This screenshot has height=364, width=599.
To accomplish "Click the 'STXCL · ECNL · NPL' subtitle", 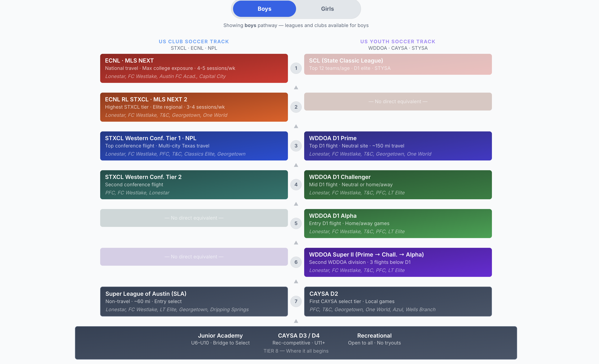I will coord(194,48).
